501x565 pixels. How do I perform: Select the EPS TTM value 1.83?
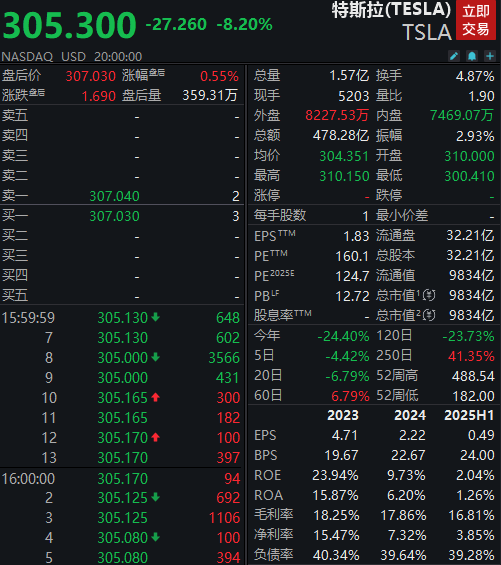point(356,236)
